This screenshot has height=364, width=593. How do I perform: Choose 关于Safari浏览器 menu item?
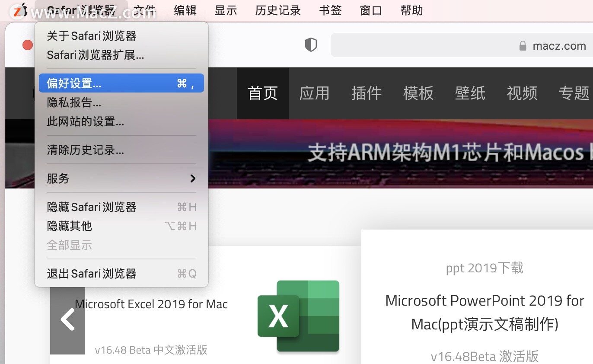(x=121, y=36)
